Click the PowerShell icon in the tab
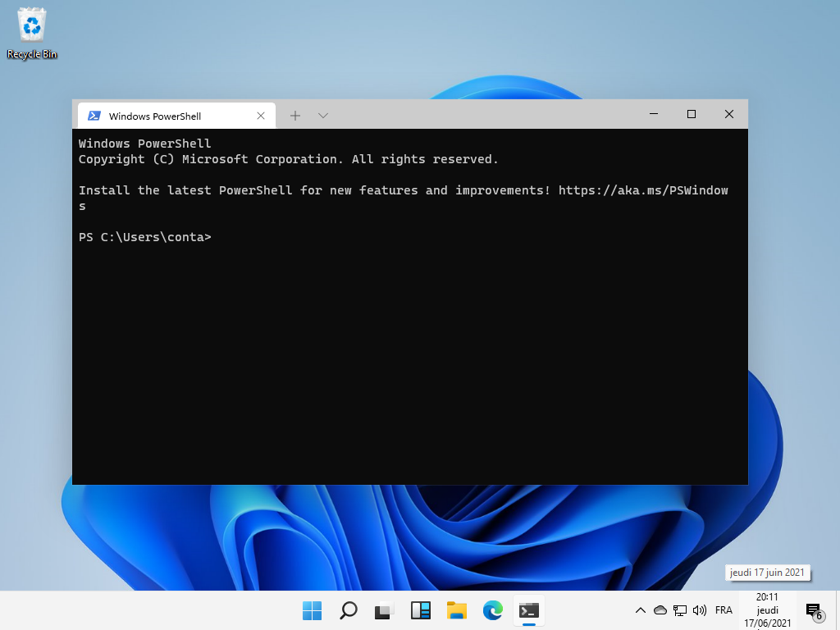 point(94,116)
